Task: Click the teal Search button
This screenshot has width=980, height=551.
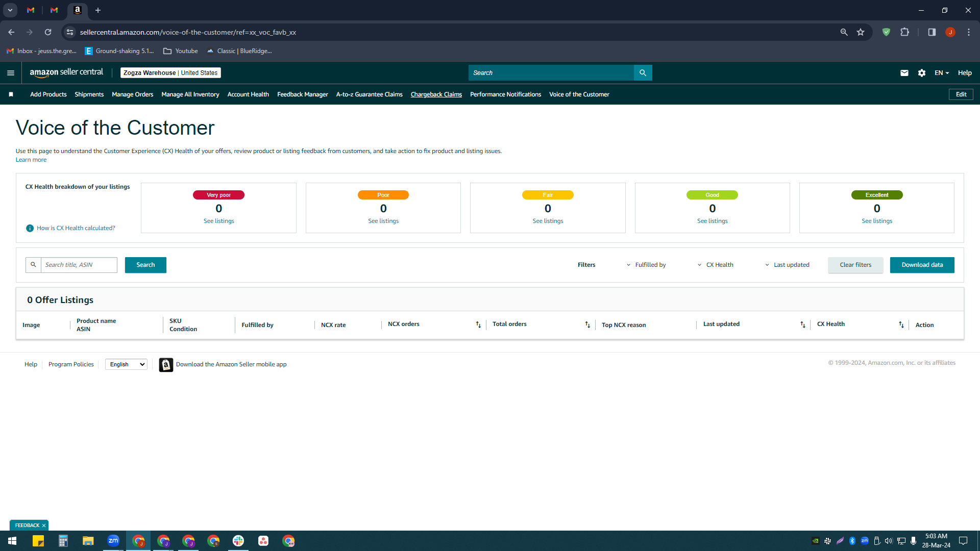Action: (145, 265)
